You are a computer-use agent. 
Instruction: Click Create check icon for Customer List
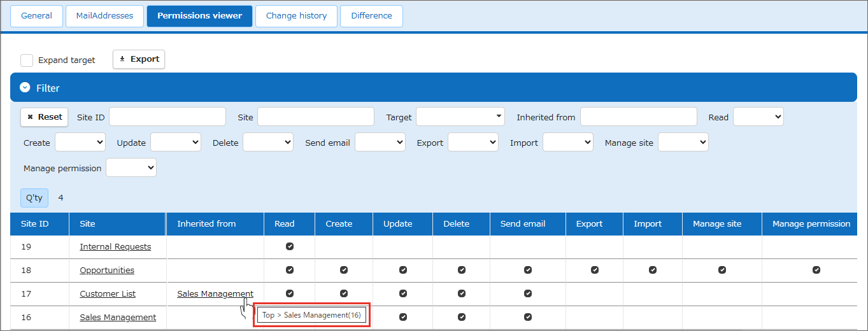344,293
